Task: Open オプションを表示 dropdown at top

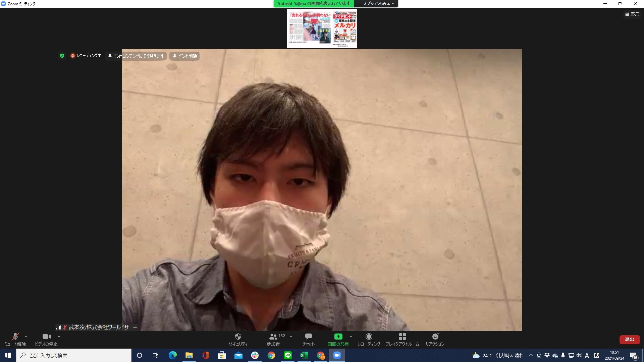Action: (379, 4)
